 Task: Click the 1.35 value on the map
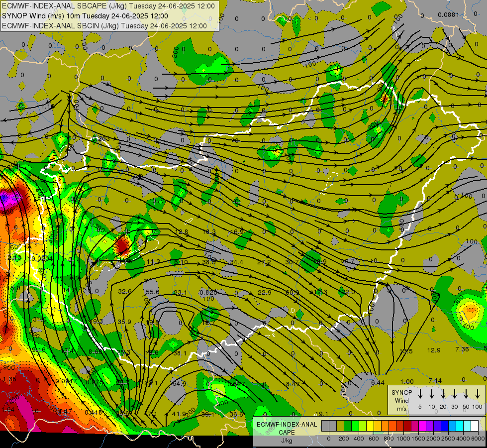(x=9, y=379)
